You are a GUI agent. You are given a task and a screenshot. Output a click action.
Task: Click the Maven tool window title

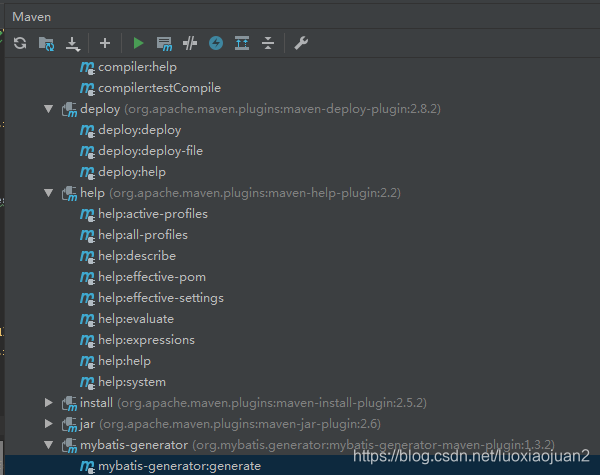[x=31, y=17]
